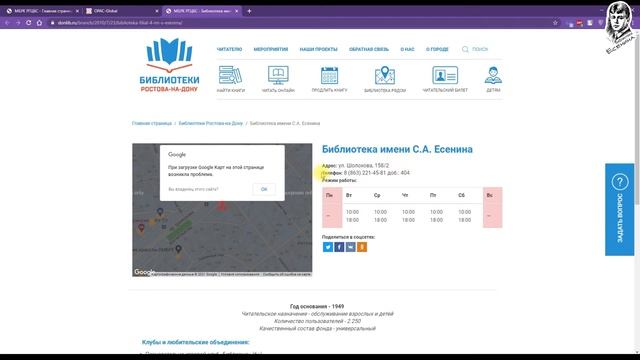
Task: Open the О городе menu
Action: tap(437, 49)
